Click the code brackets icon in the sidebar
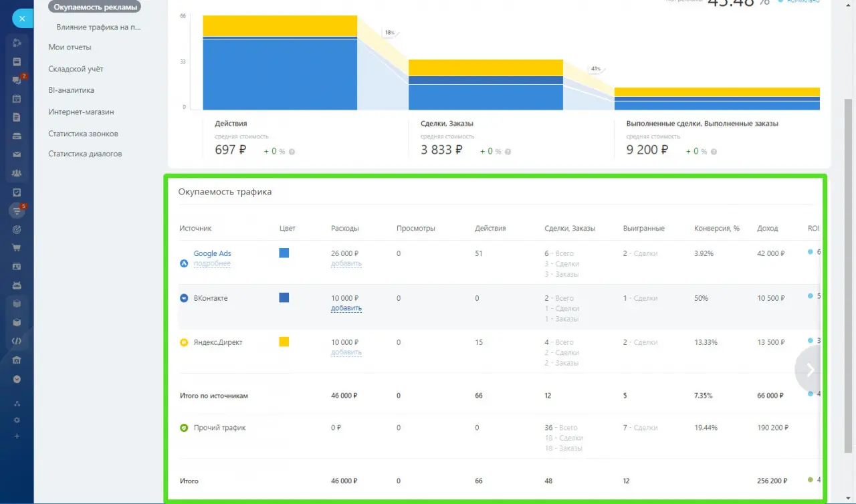Screen dimensions: 856x504 coord(17,341)
